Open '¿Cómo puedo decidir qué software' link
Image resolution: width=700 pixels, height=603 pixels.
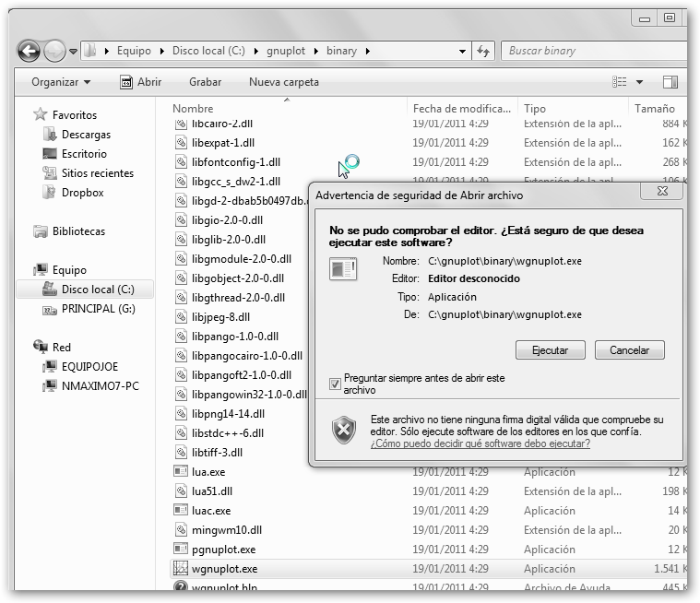coord(480,443)
